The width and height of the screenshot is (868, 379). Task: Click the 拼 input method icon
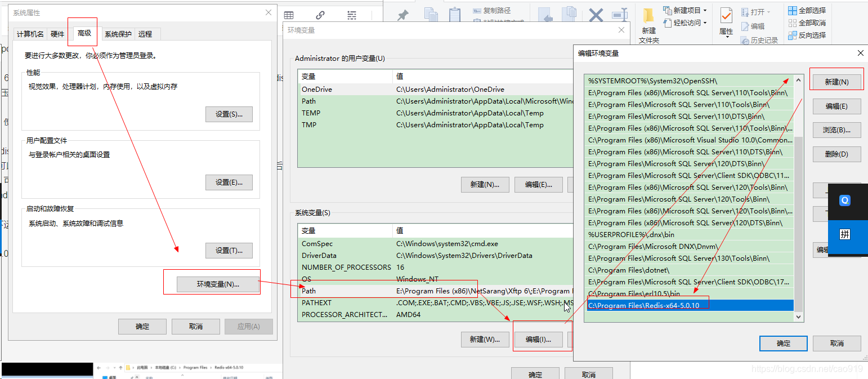coord(845,235)
